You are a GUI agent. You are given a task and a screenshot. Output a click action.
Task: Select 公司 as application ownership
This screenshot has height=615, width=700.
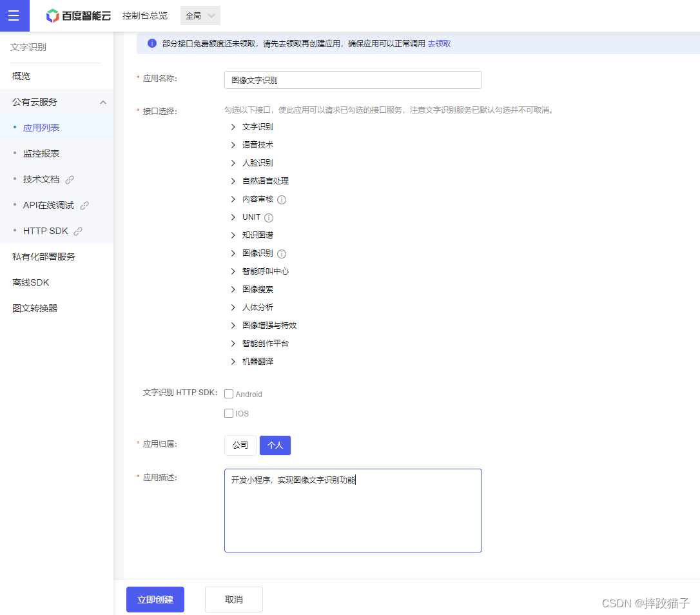point(240,445)
